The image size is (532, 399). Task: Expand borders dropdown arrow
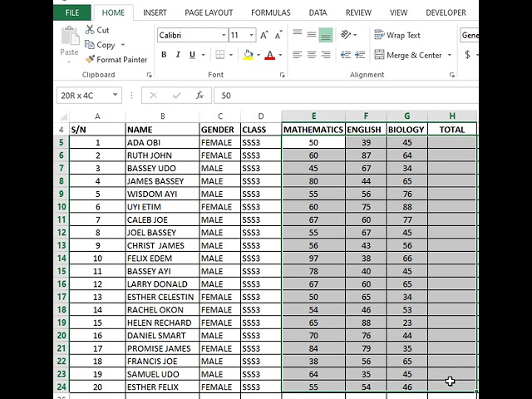(231, 55)
